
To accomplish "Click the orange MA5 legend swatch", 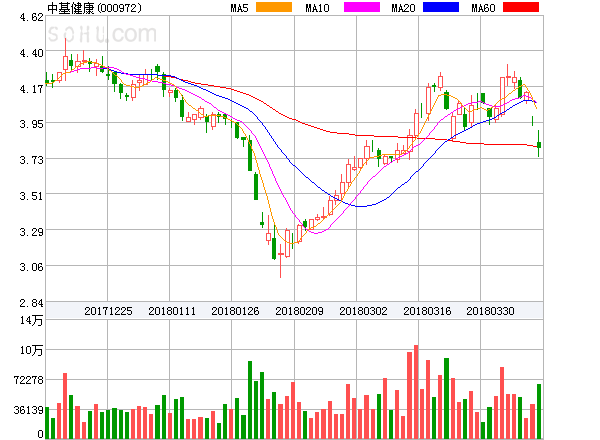I will click(x=274, y=7).
